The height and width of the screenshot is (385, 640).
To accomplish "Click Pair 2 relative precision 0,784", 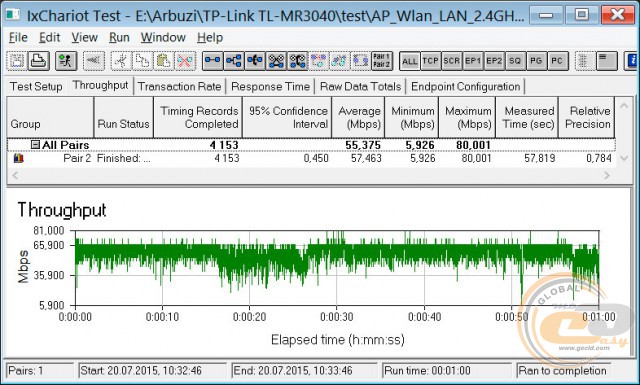I will [599, 158].
